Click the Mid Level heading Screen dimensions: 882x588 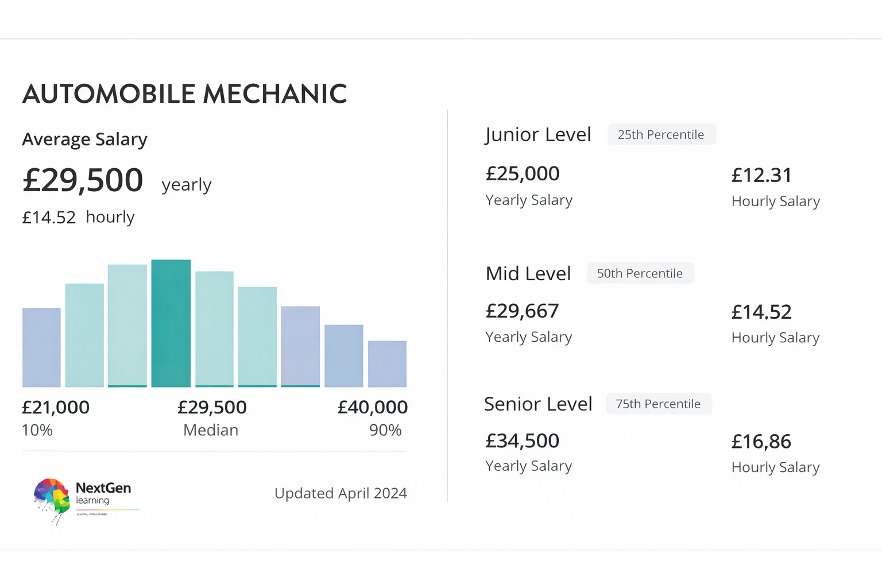tap(528, 273)
